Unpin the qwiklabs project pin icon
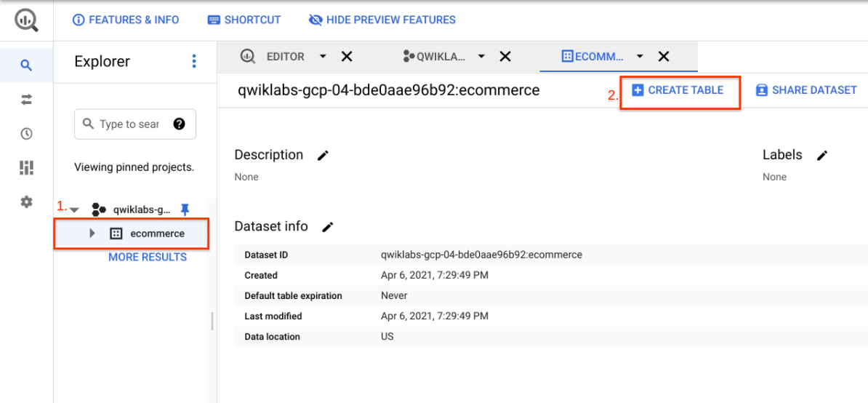868x403 pixels. point(185,210)
